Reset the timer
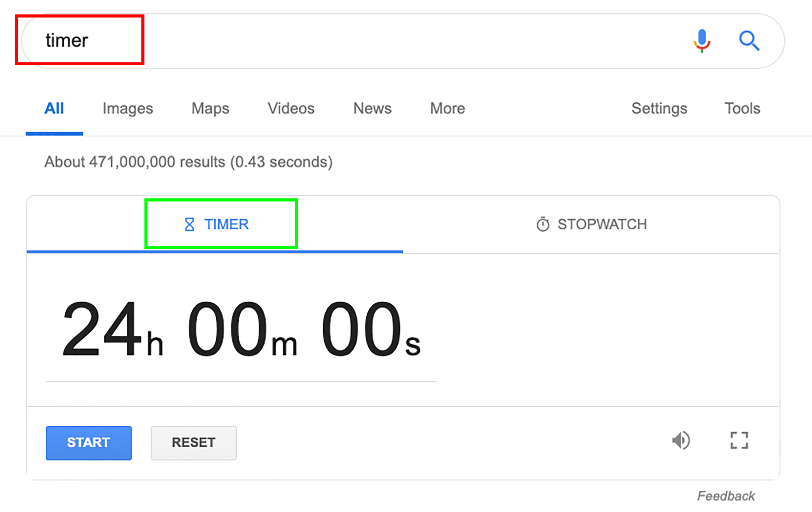 pyautogui.click(x=194, y=443)
